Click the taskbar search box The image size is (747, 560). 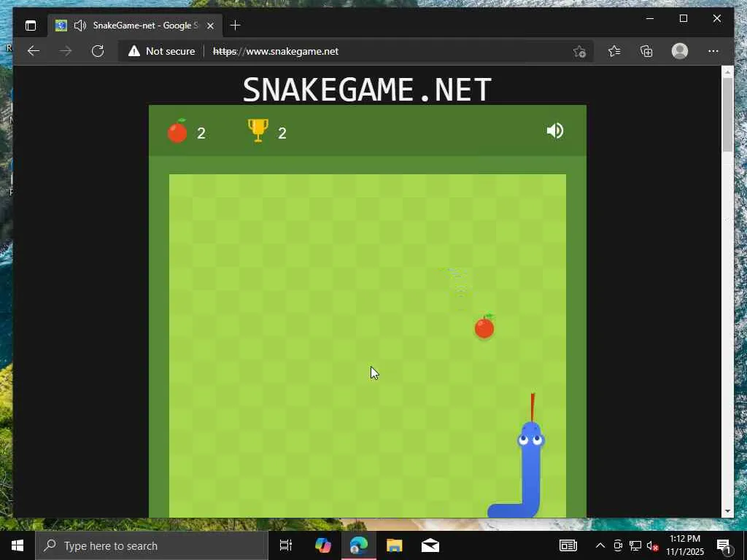[152, 545]
